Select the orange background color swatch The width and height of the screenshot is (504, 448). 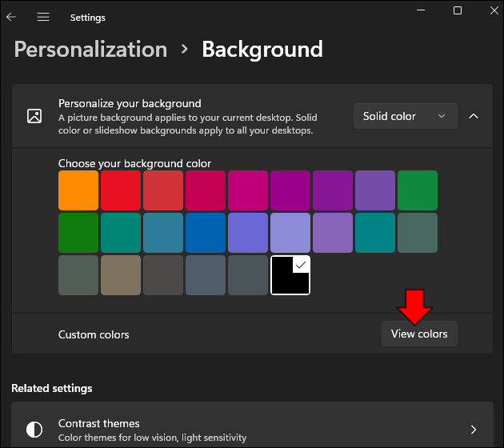[78, 190]
